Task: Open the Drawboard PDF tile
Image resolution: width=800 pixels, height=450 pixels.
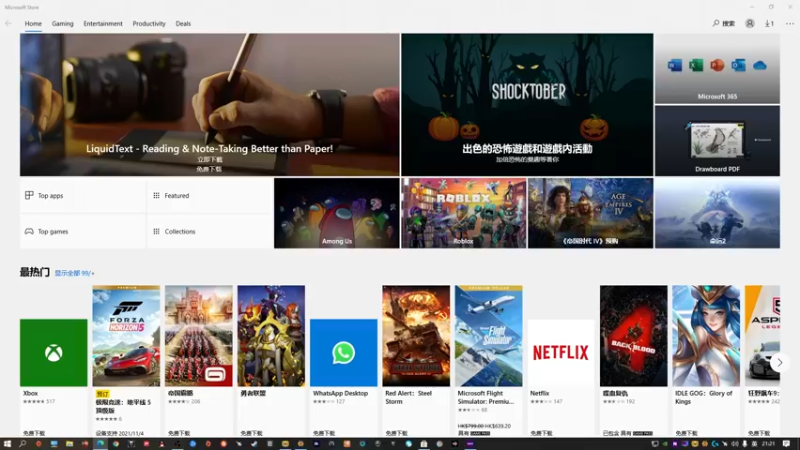Action: pyautogui.click(x=717, y=141)
